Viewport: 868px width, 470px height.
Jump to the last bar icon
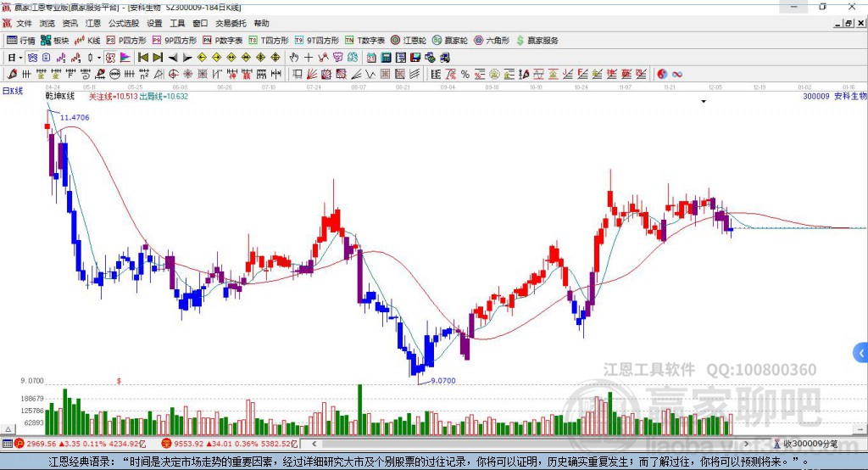click(158, 58)
